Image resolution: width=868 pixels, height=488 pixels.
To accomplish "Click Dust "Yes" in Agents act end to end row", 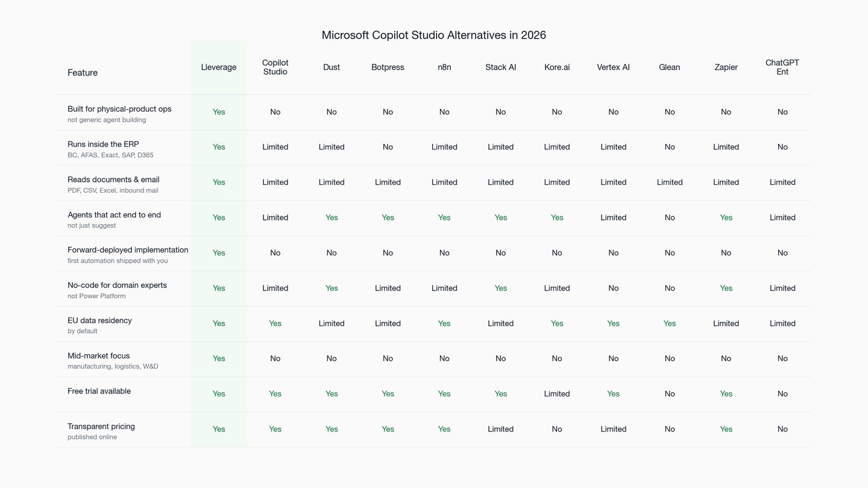I will [332, 217].
